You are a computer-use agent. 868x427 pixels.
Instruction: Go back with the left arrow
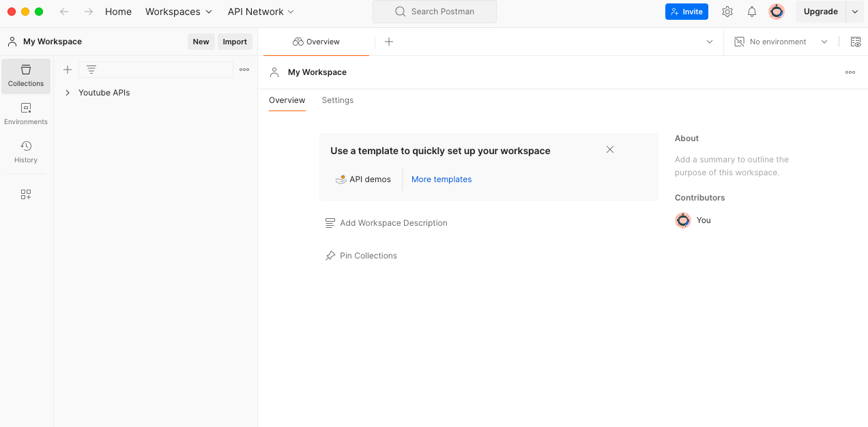[x=64, y=12]
